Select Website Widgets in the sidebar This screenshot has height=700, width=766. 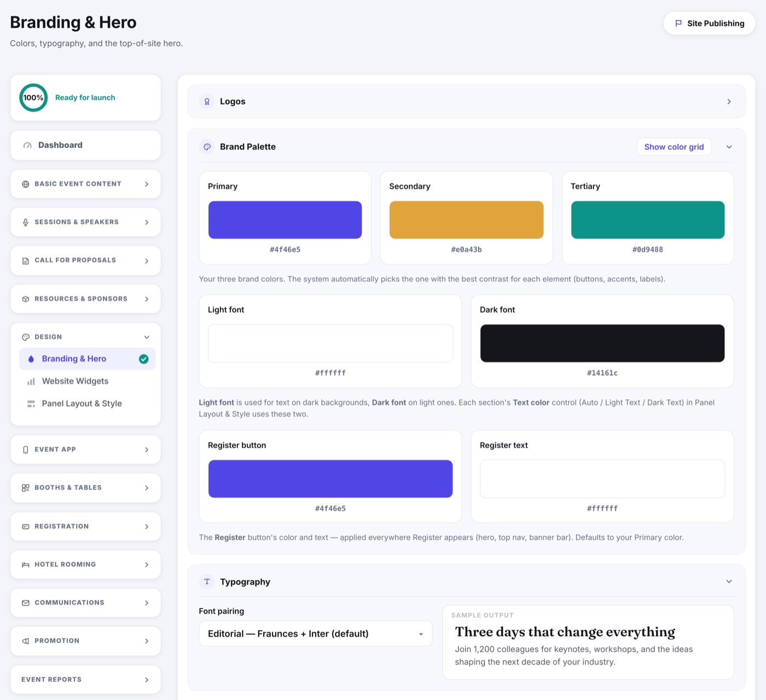(x=88, y=381)
